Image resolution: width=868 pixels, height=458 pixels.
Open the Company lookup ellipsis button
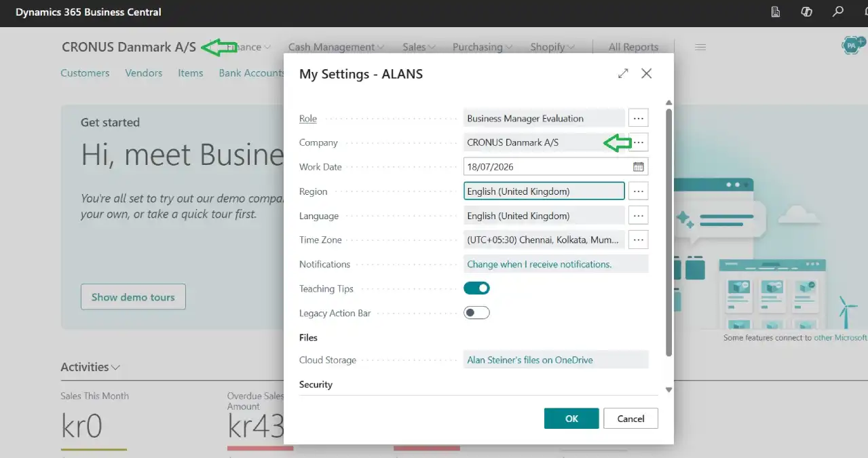coord(638,142)
